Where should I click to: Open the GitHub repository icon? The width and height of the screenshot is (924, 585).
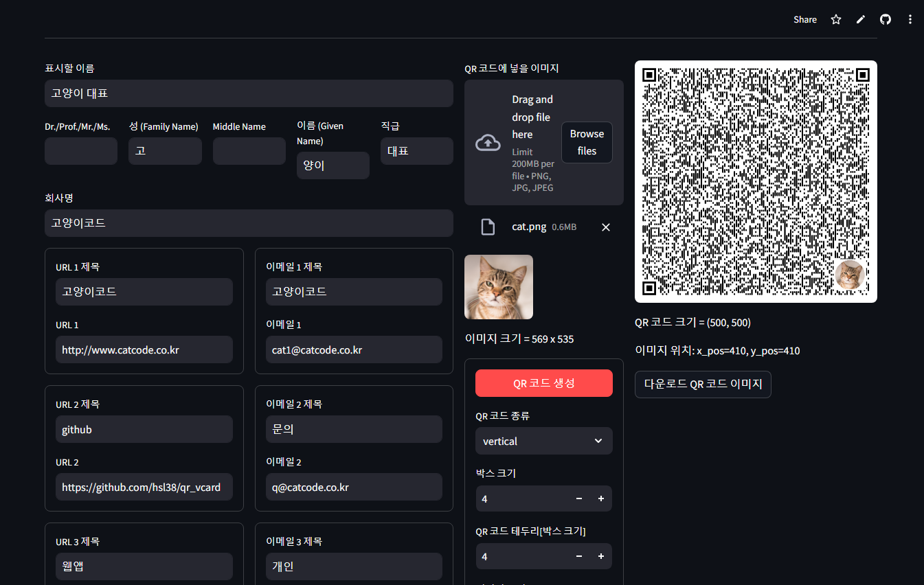click(886, 19)
